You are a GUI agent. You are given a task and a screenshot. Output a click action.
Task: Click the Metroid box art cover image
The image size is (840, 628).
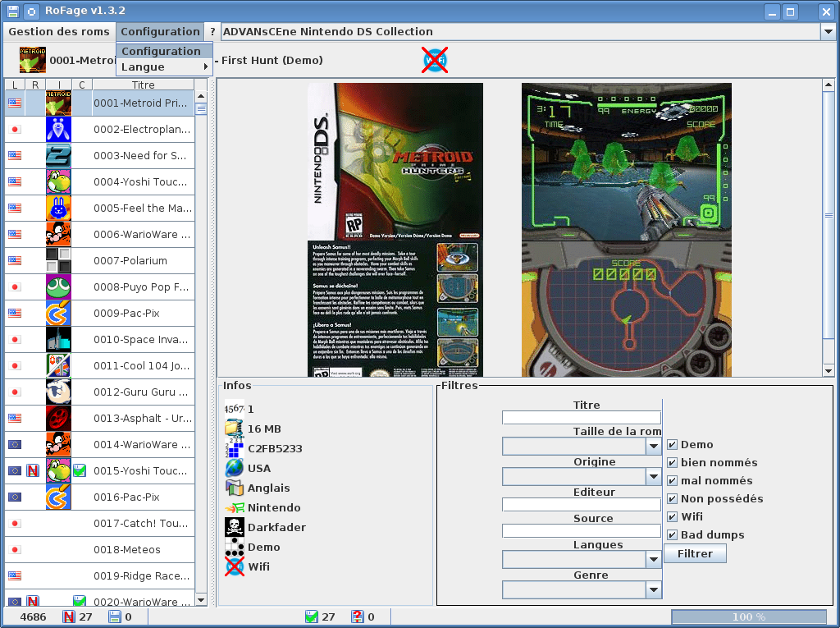[395, 230]
